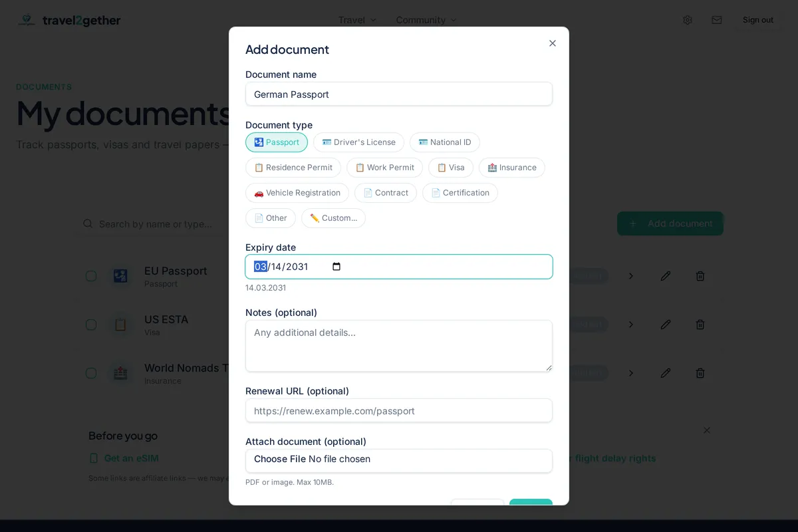Select the Custom… type chip
The height and width of the screenshot is (532, 798).
(333, 218)
